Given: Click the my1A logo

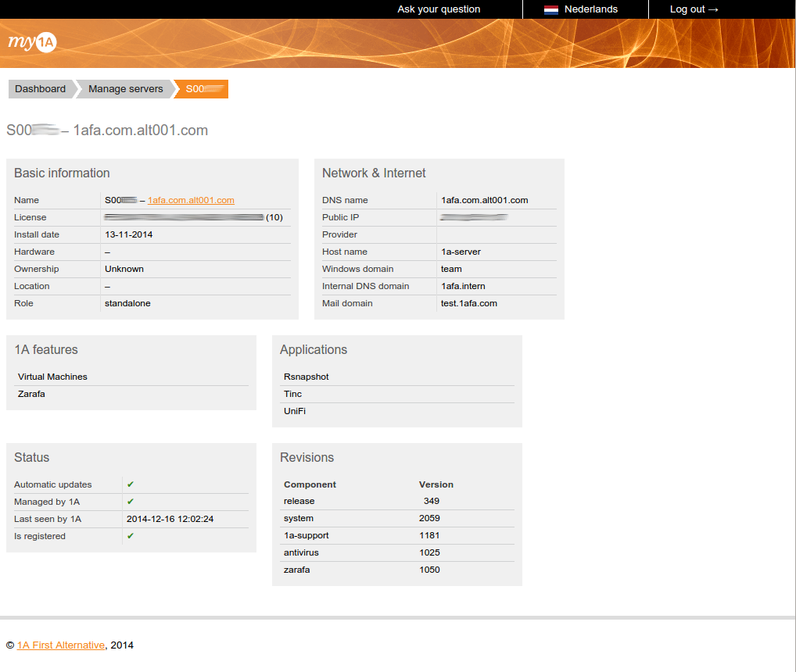Looking at the screenshot, I should click(x=32, y=43).
